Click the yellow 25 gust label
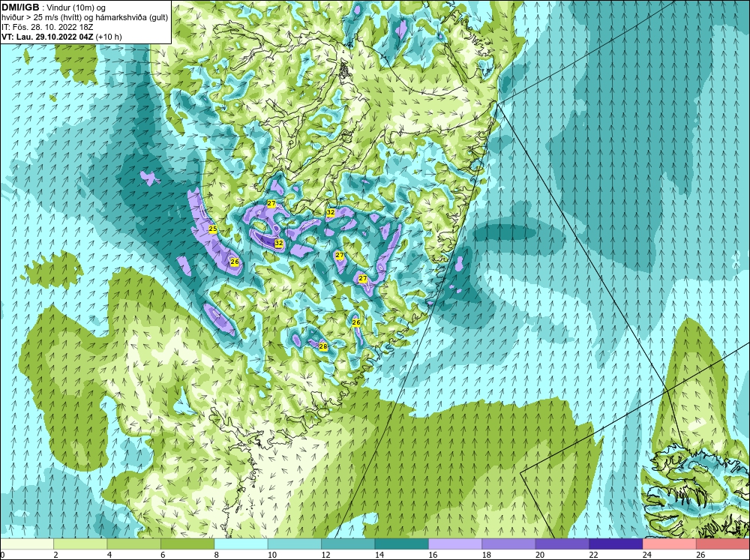This screenshot has width=750, height=560. [x=213, y=229]
